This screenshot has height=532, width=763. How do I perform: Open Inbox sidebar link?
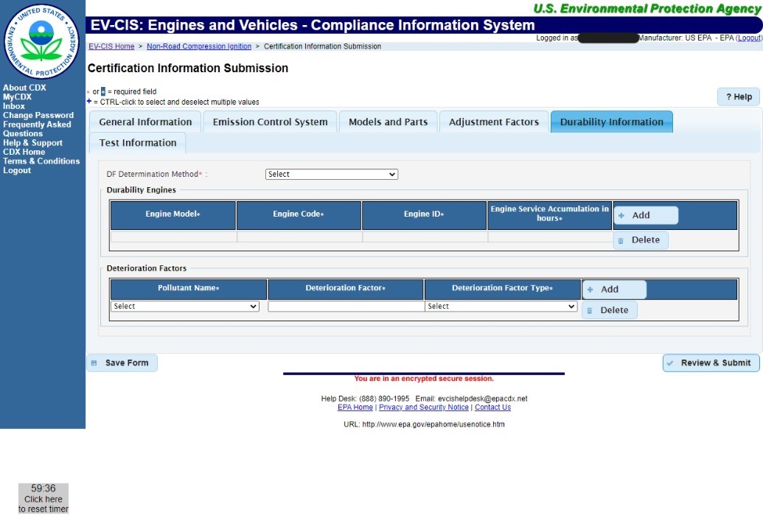(13, 106)
